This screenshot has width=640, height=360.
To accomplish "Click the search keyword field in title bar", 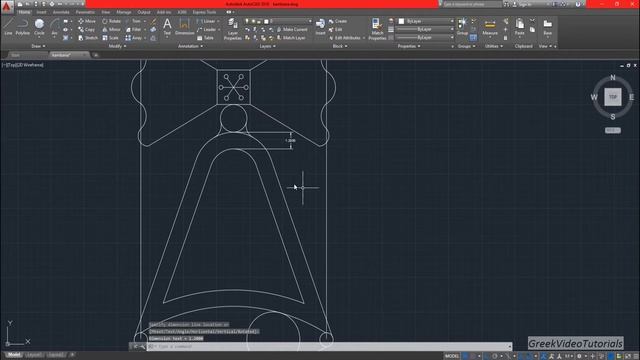I will (472, 4).
